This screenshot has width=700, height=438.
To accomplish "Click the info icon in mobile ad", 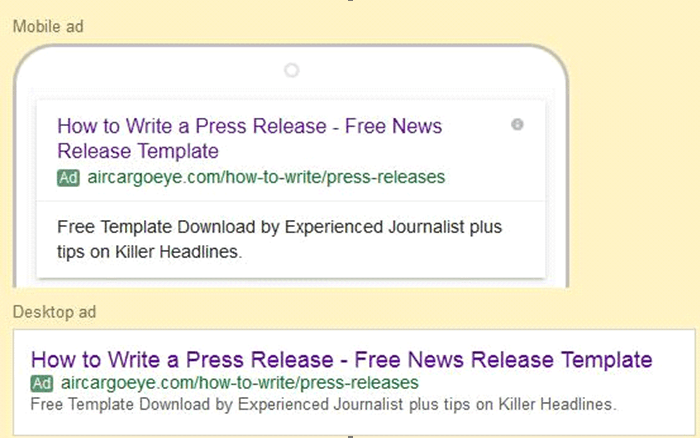I will (x=517, y=124).
